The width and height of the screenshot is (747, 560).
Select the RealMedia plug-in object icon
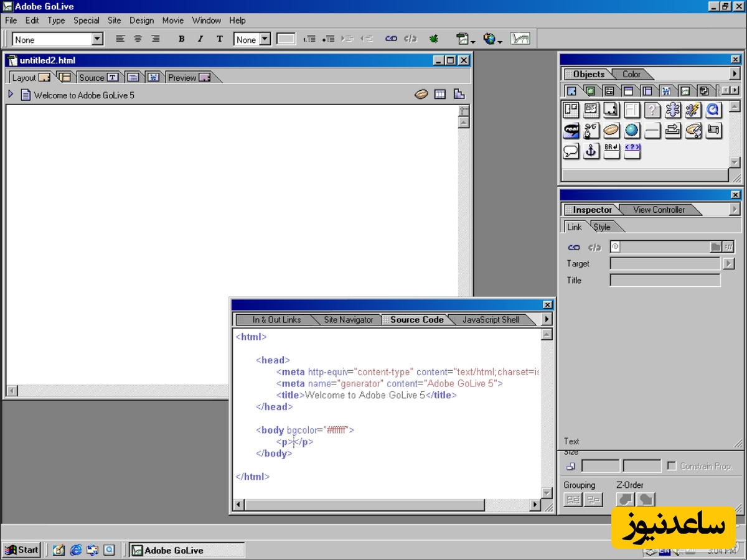(x=571, y=131)
